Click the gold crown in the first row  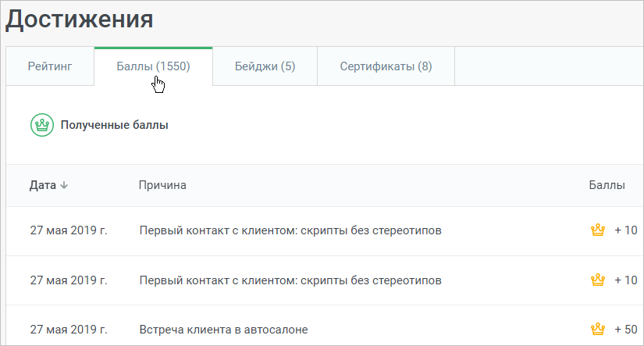[598, 230]
